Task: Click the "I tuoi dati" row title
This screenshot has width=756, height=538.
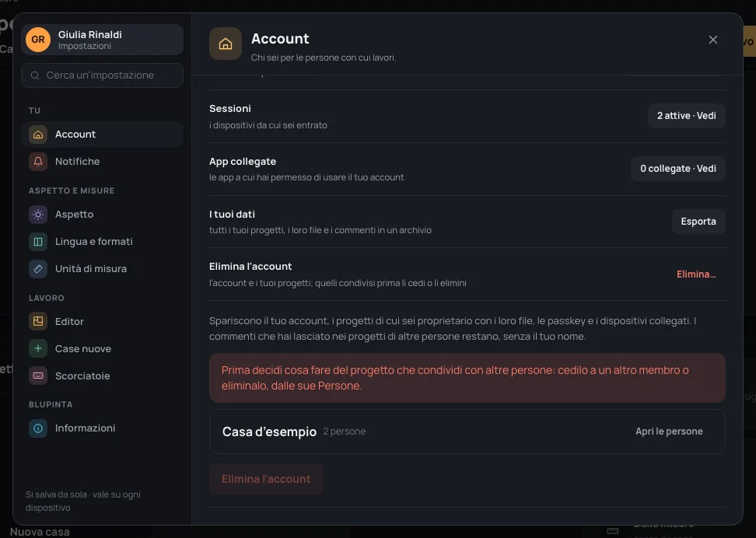Action: click(232, 215)
